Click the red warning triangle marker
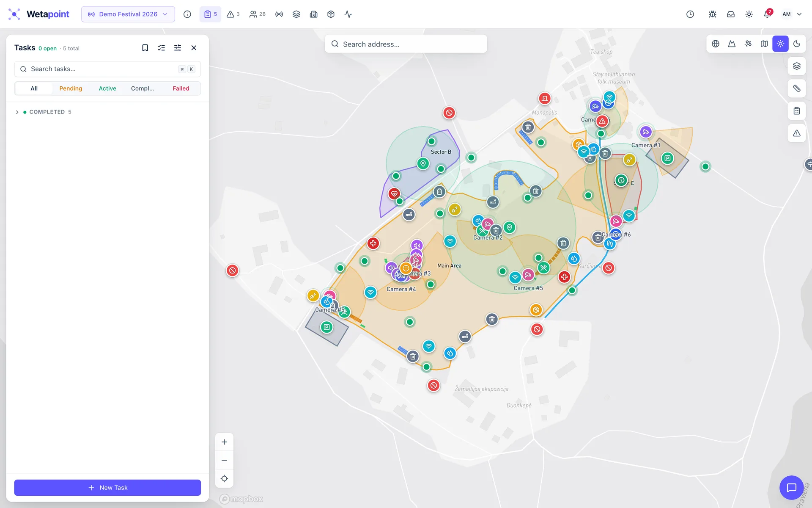 [602, 121]
